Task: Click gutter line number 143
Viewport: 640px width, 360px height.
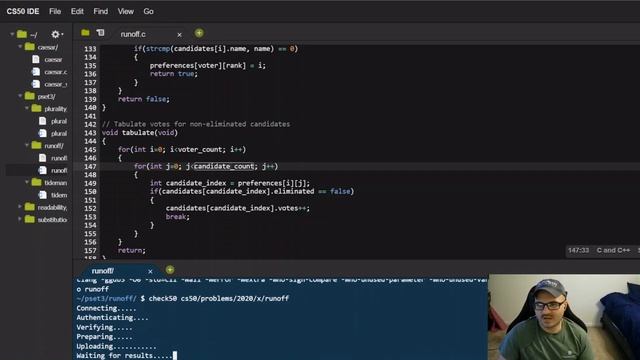Action: tap(90, 133)
